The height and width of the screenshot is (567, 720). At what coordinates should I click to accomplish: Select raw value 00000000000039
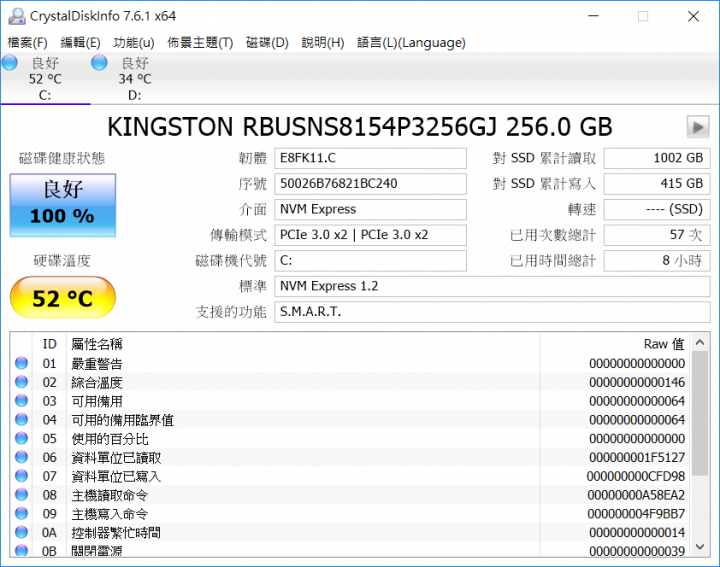(x=637, y=551)
